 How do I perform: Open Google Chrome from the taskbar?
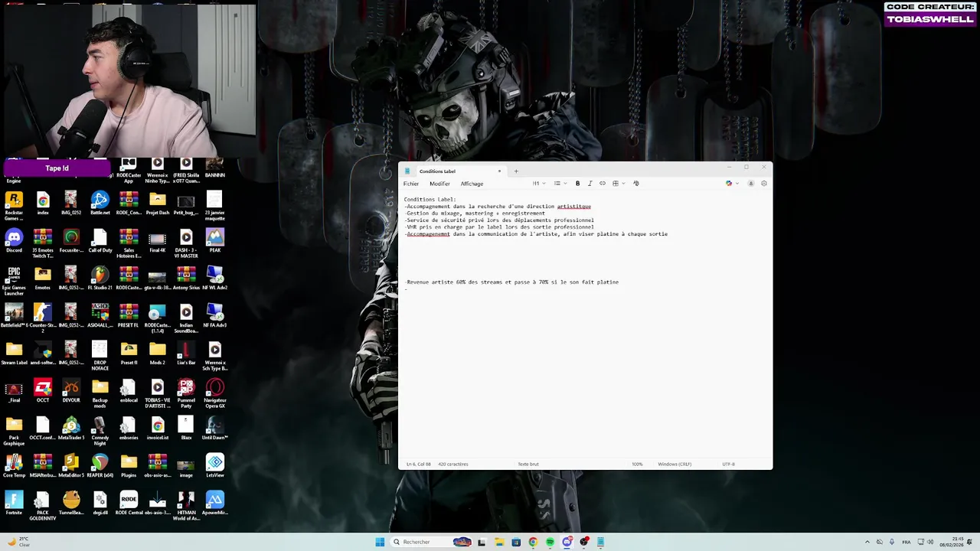coord(533,542)
